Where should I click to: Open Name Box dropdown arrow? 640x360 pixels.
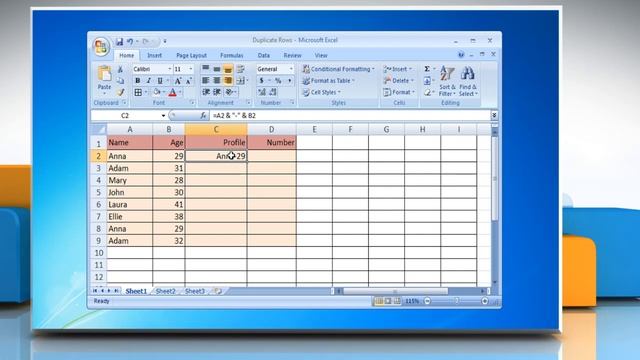click(x=163, y=116)
